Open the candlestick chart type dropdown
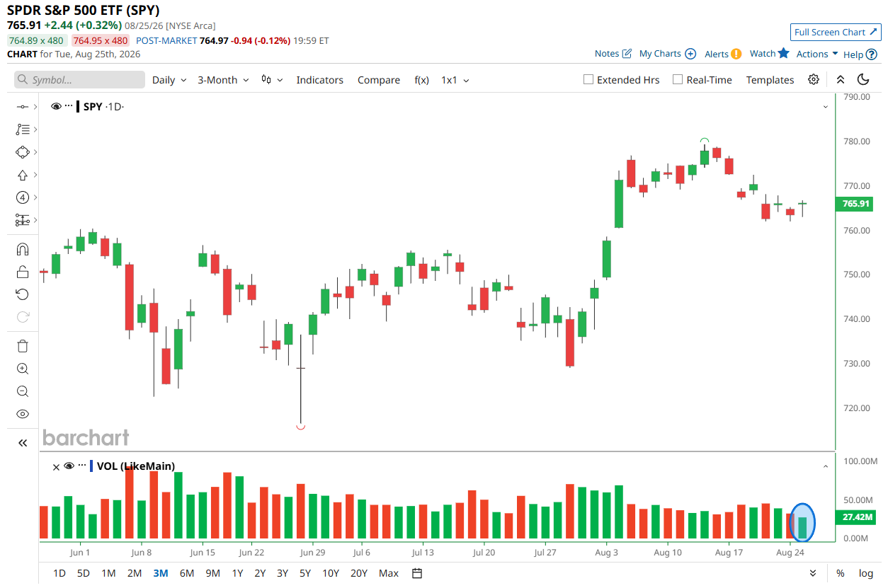 coord(272,80)
